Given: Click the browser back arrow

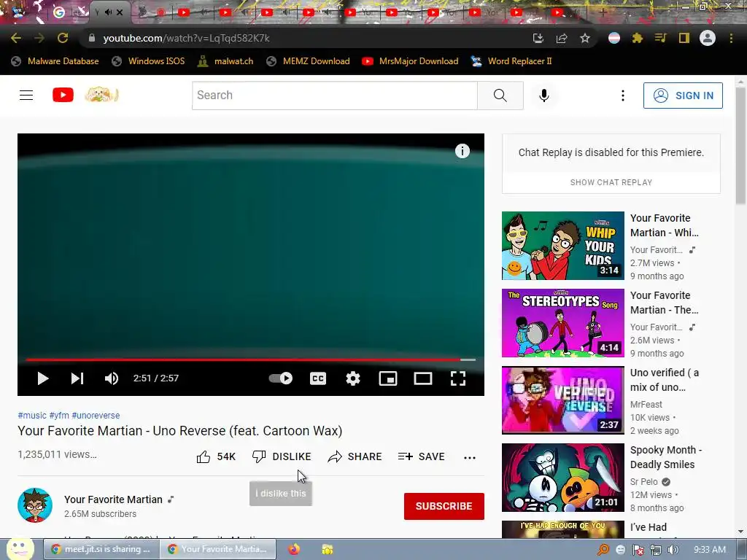Looking at the screenshot, I should point(16,38).
